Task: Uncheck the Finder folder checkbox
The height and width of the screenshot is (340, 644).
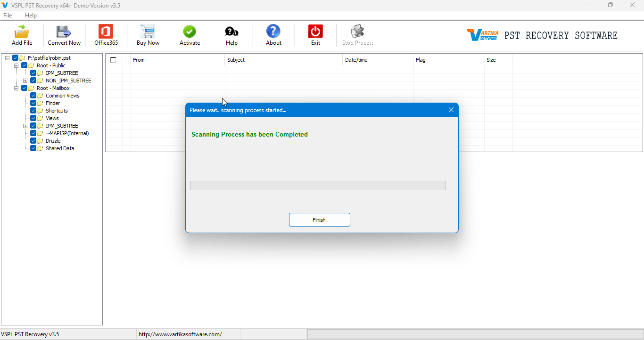Action: pyautogui.click(x=33, y=103)
